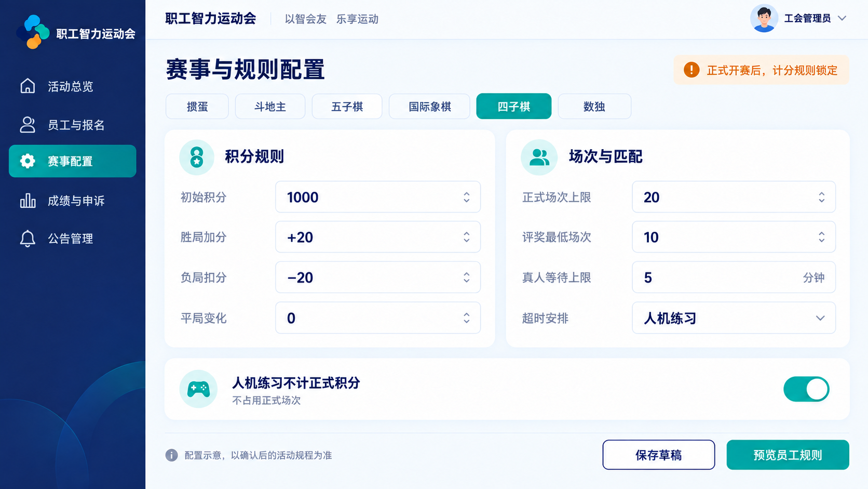Click the 平局变化 field showing 0

(x=378, y=318)
